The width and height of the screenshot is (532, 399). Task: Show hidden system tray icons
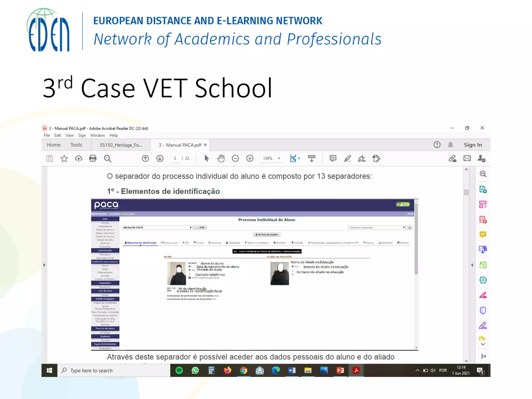click(417, 370)
